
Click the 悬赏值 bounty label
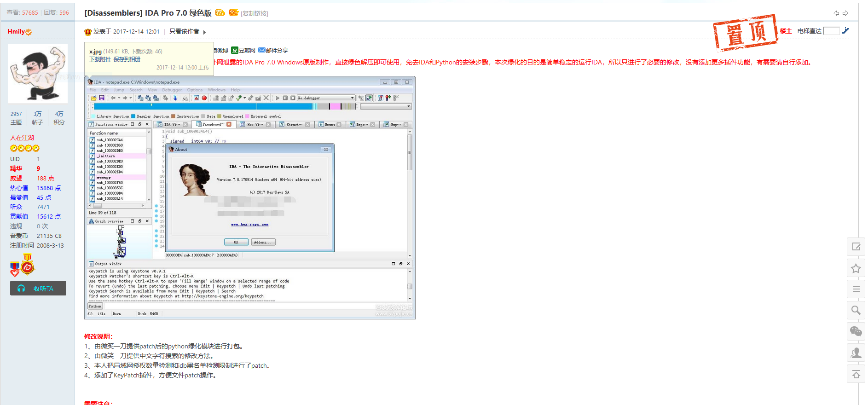pyautogui.click(x=19, y=197)
